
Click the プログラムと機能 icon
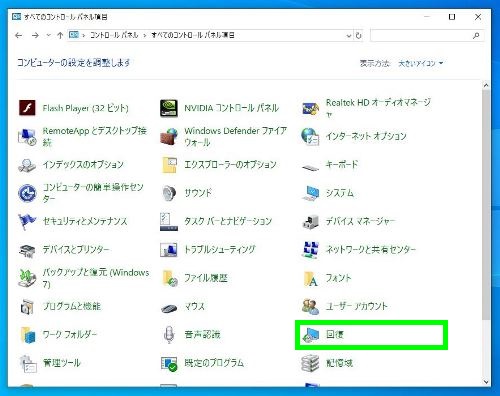(27, 306)
